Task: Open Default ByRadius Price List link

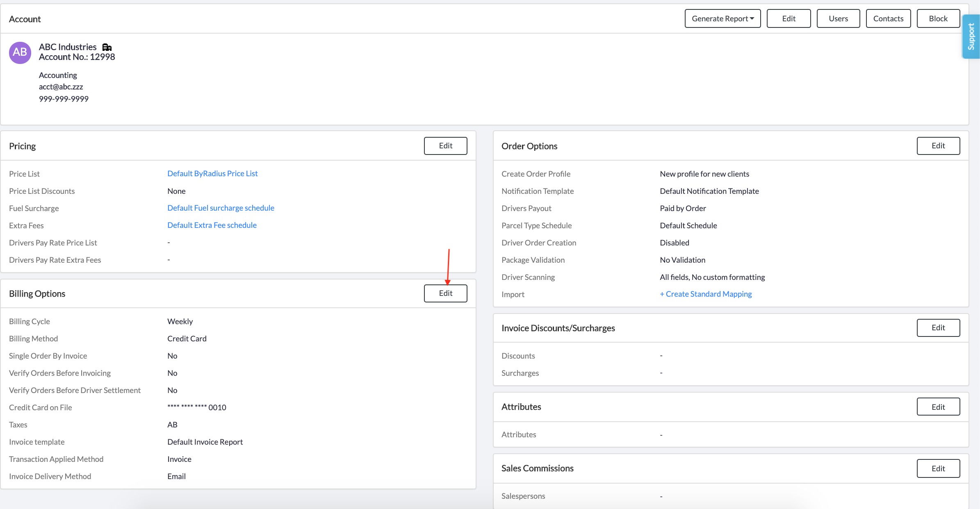Action: [212, 174]
